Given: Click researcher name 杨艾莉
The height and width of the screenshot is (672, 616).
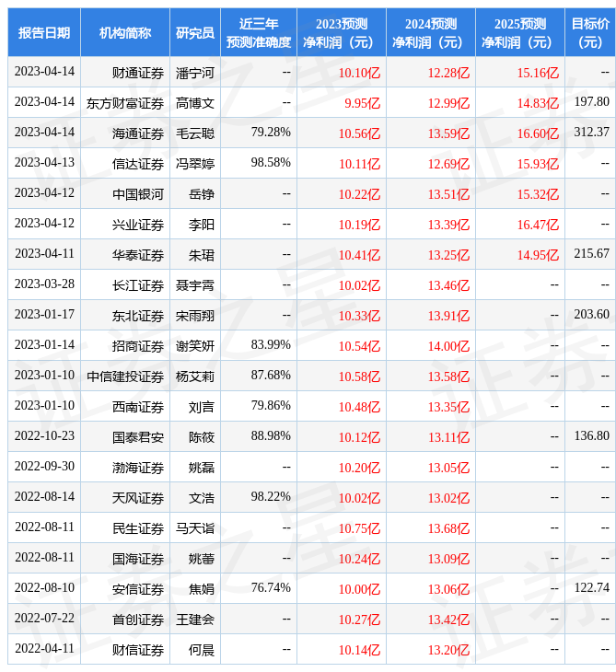Looking at the screenshot, I should [x=195, y=377].
